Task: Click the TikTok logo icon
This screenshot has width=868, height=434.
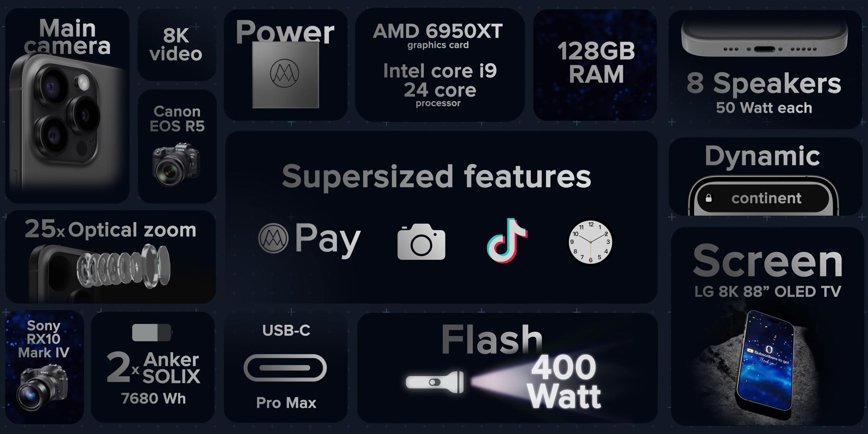Action: pos(507,241)
